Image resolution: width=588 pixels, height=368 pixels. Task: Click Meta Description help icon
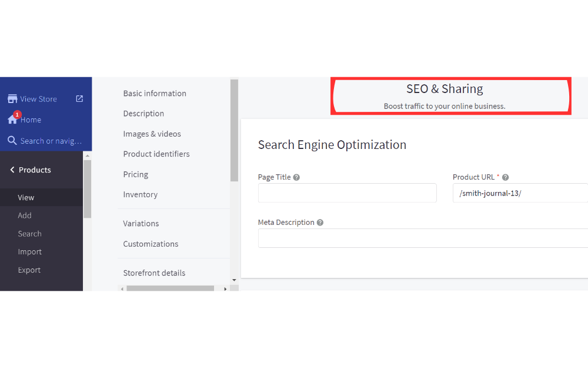[x=320, y=223]
